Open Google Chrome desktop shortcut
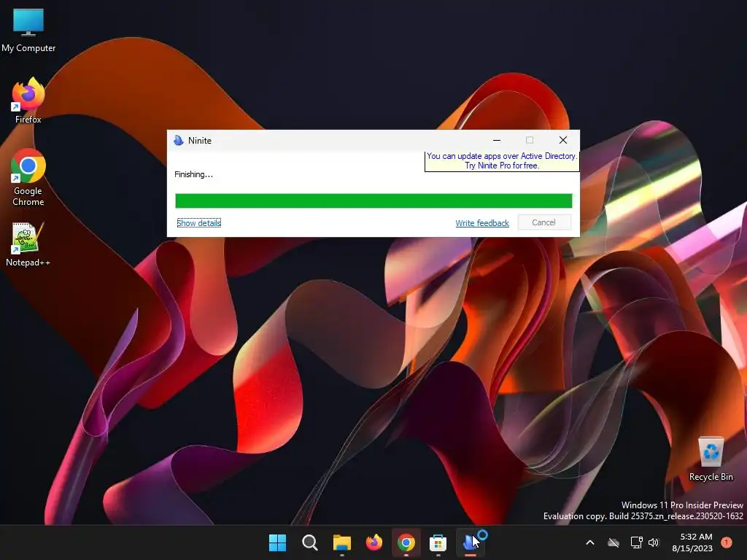Viewport: 747px width, 560px height. click(x=28, y=177)
